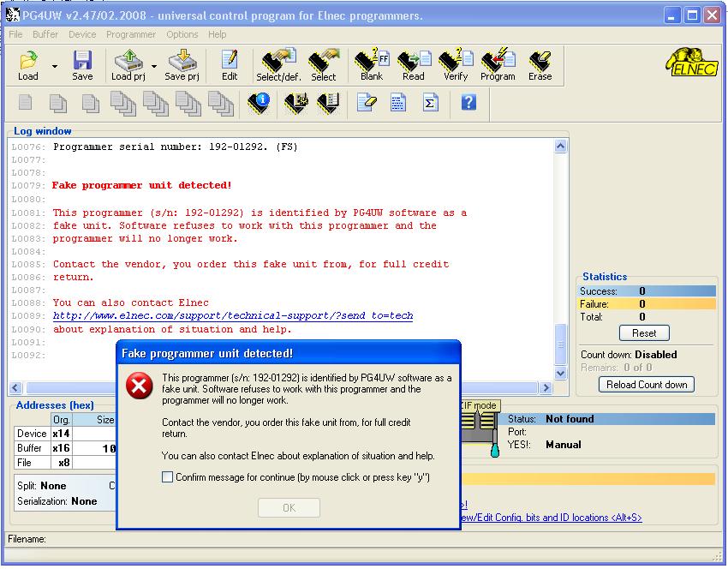Open the Buffer menu
Viewport: 728px width, 569px height.
[x=45, y=34]
